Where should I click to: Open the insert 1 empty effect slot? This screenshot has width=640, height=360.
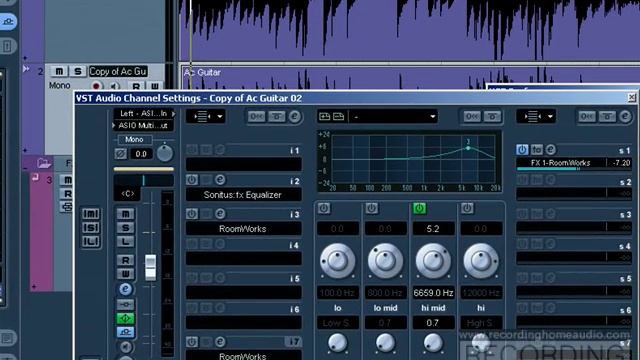point(244,164)
